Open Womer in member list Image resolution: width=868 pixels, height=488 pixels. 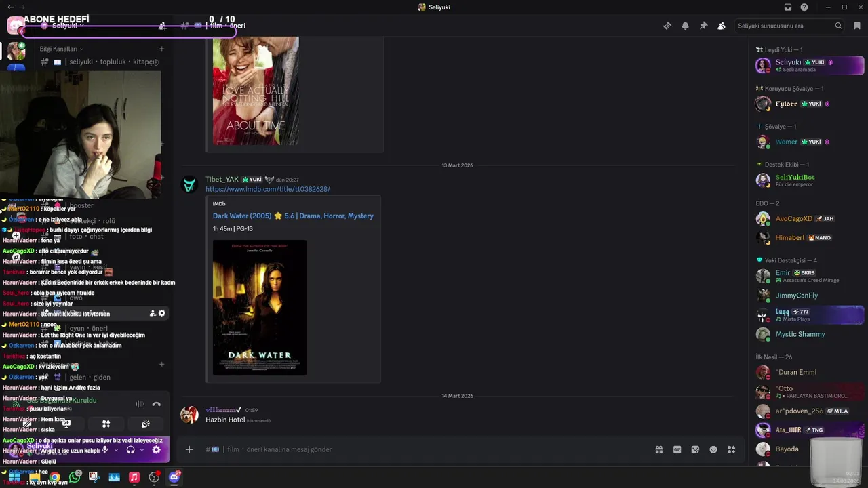tap(809, 142)
